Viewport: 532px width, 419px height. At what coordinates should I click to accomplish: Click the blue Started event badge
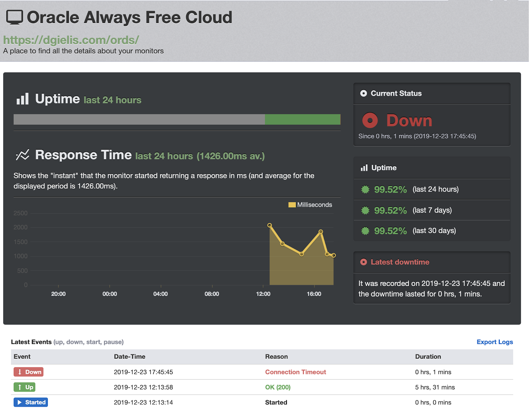(31, 402)
